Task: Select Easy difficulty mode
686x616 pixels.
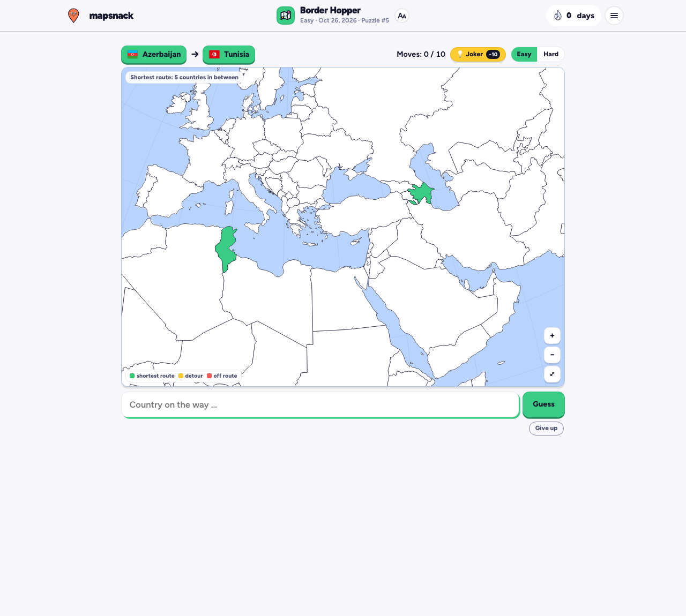Action: pyautogui.click(x=524, y=54)
